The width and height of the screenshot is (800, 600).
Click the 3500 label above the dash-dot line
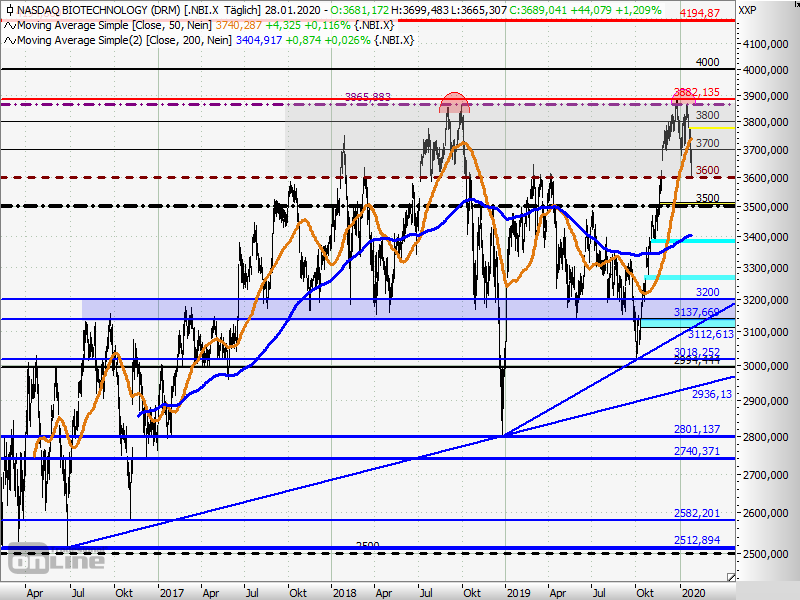(x=708, y=198)
